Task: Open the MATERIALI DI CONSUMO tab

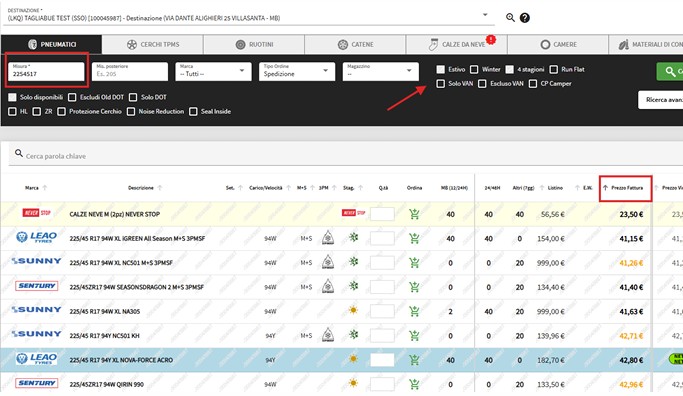Action: click(x=646, y=44)
